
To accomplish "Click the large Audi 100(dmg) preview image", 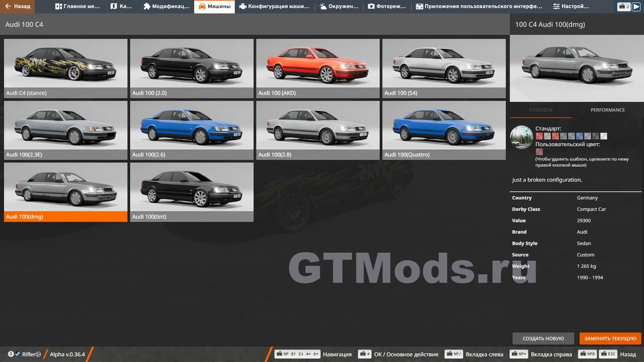I will coord(577,68).
